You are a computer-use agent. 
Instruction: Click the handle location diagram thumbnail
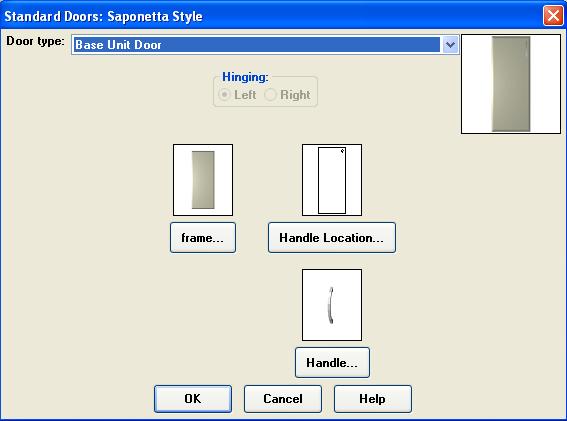click(332, 180)
